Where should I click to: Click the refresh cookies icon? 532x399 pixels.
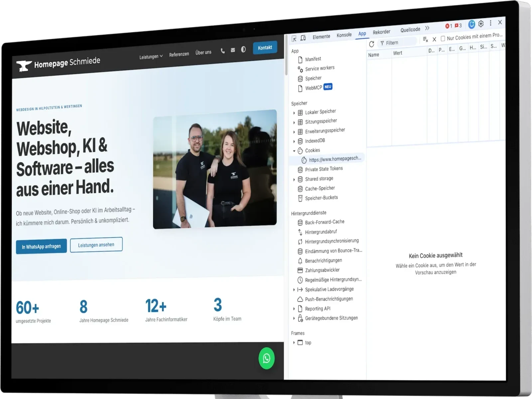click(x=372, y=44)
